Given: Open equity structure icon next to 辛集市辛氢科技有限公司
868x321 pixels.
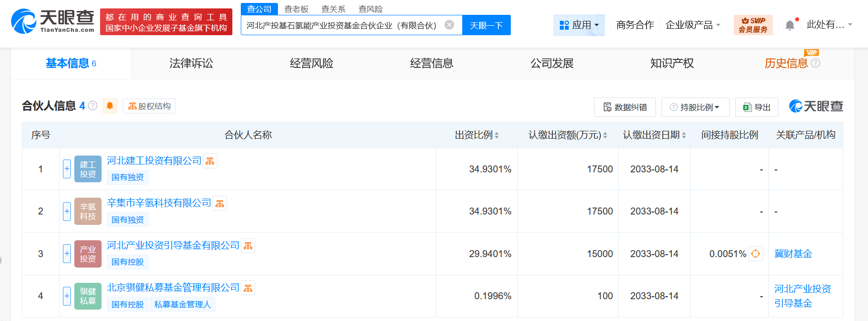Looking at the screenshot, I should click(219, 204).
